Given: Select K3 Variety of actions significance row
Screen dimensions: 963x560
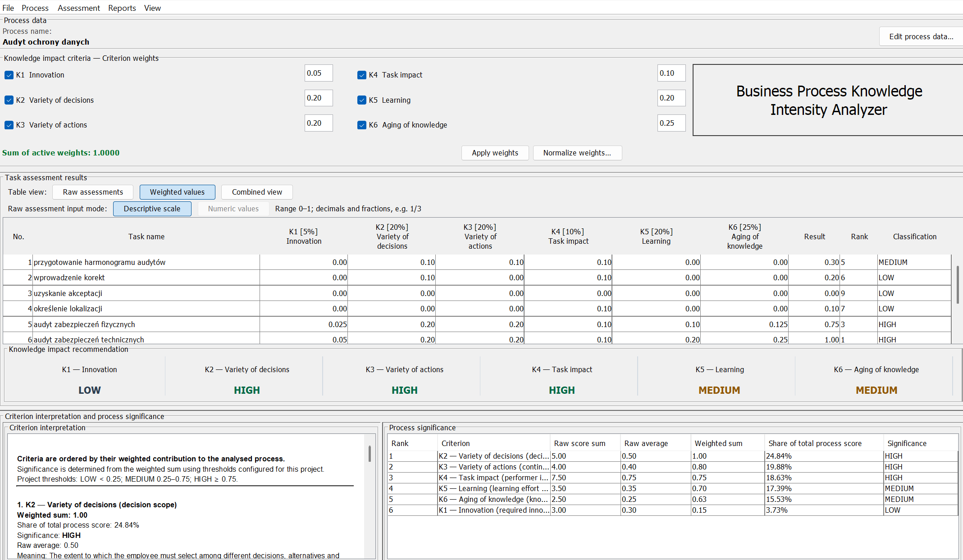Looking at the screenshot, I should pyautogui.click(x=673, y=467).
